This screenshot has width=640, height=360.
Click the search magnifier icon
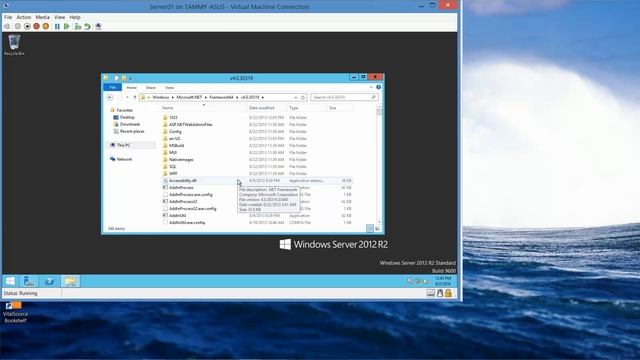[373, 98]
